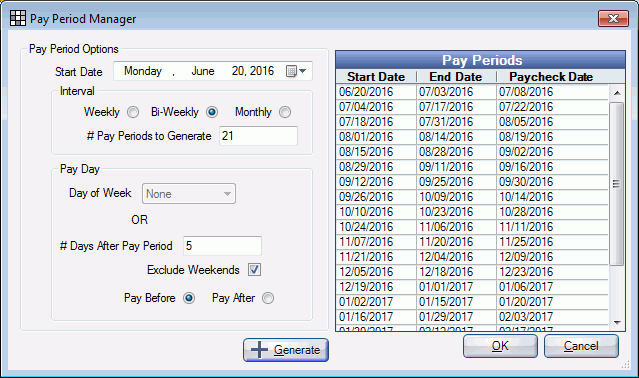639x378 pixels.
Task: Select start date cell 08/29/2016
Action: 376,167
